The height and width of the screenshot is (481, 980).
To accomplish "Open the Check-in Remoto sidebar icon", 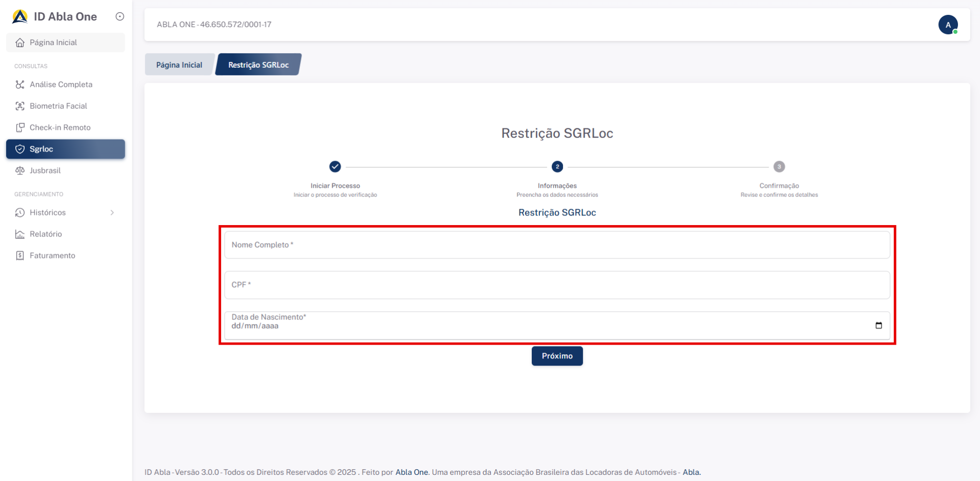I will pyautogui.click(x=20, y=128).
